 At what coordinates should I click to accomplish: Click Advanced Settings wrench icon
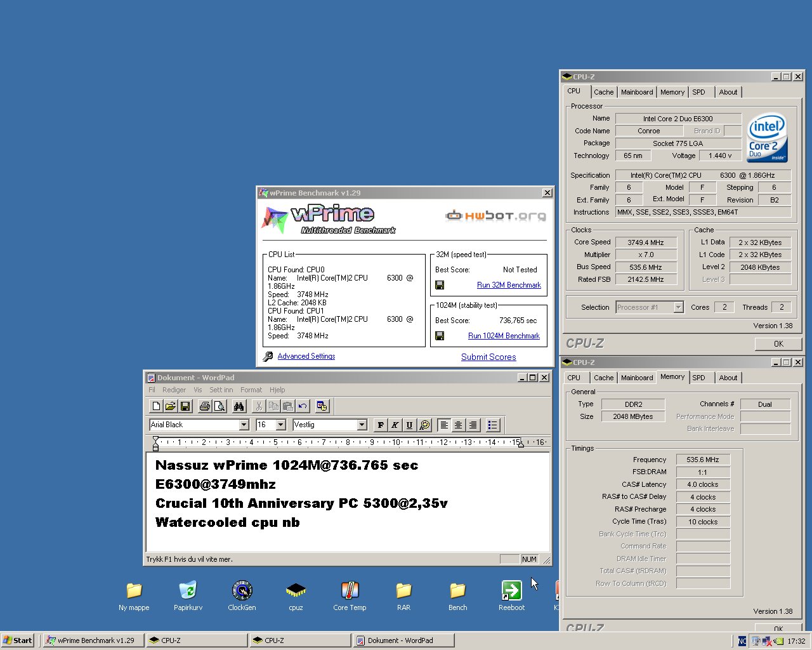[x=268, y=356]
